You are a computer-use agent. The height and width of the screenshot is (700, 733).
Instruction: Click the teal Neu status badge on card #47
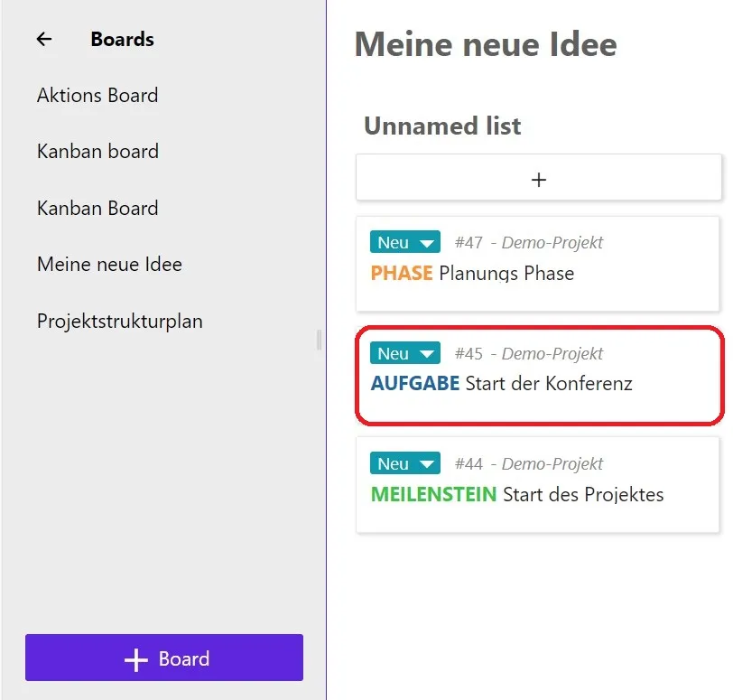pyautogui.click(x=395, y=241)
